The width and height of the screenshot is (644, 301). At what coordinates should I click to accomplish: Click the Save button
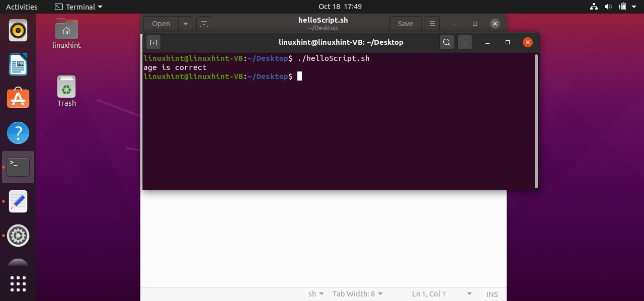(x=405, y=24)
